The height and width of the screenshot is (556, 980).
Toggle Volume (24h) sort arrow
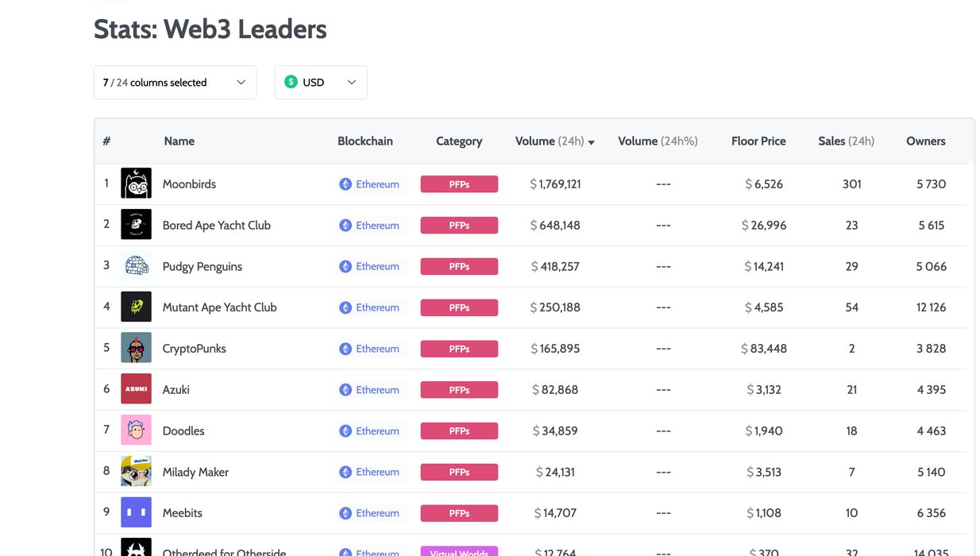click(592, 142)
